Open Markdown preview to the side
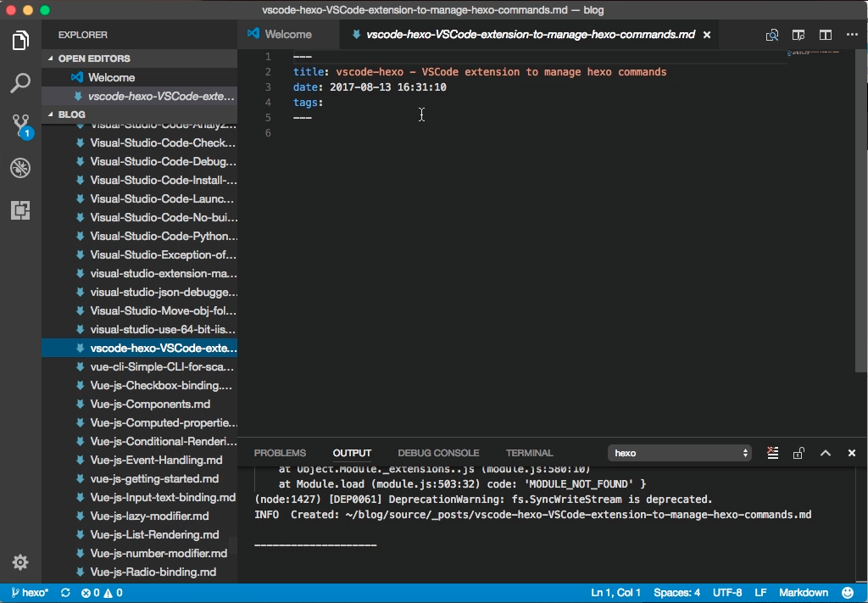 click(798, 35)
